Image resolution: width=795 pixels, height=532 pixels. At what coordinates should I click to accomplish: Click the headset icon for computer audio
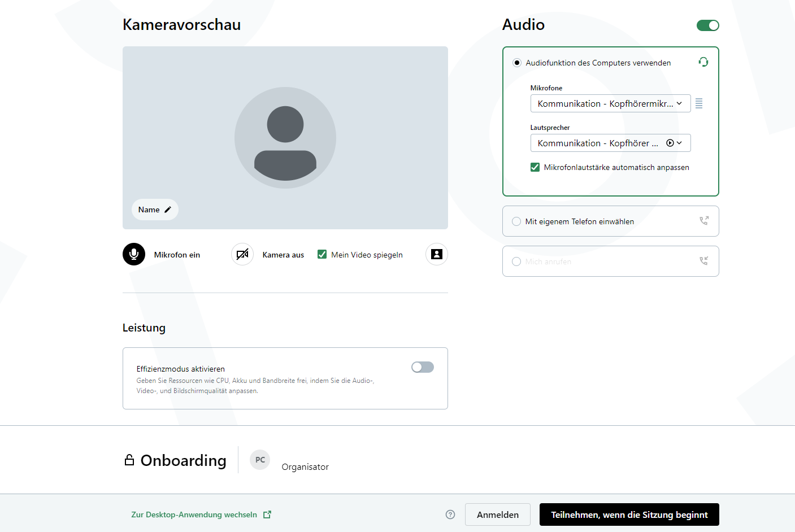click(703, 62)
